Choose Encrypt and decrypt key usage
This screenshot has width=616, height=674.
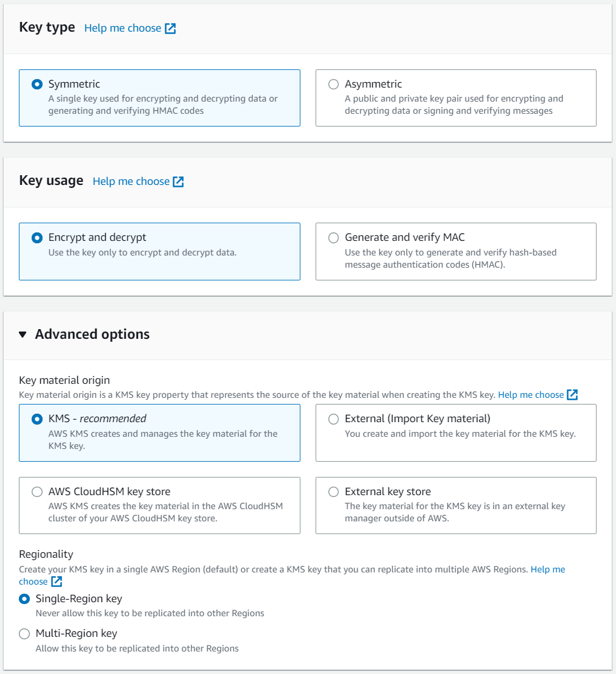(x=37, y=238)
